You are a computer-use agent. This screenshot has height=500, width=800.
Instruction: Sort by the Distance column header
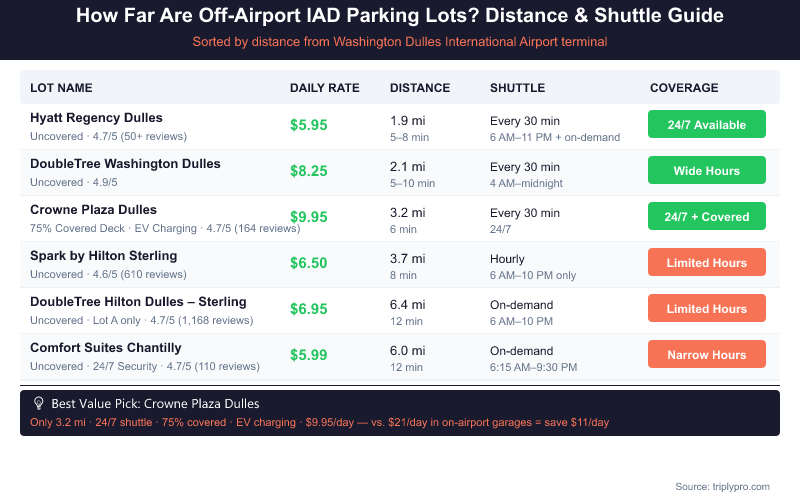420,88
